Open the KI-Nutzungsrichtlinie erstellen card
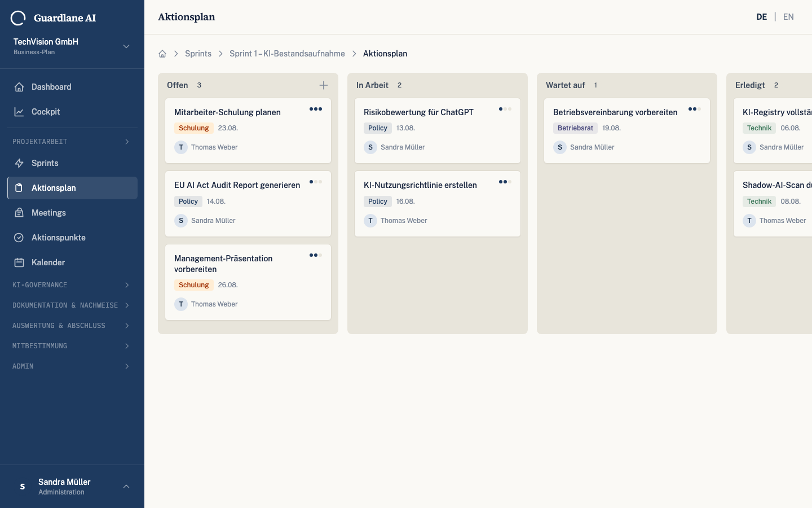 click(438, 204)
